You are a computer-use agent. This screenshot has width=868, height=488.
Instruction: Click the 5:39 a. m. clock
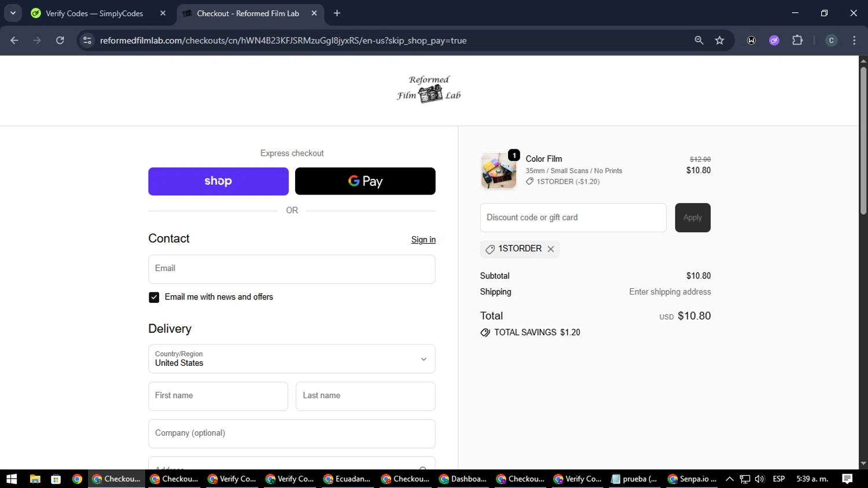tap(812, 479)
